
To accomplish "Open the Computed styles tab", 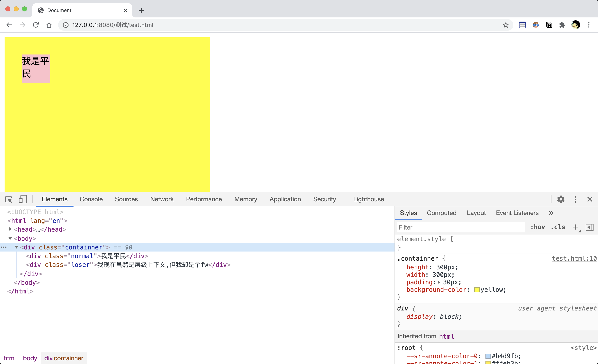I will click(x=441, y=213).
